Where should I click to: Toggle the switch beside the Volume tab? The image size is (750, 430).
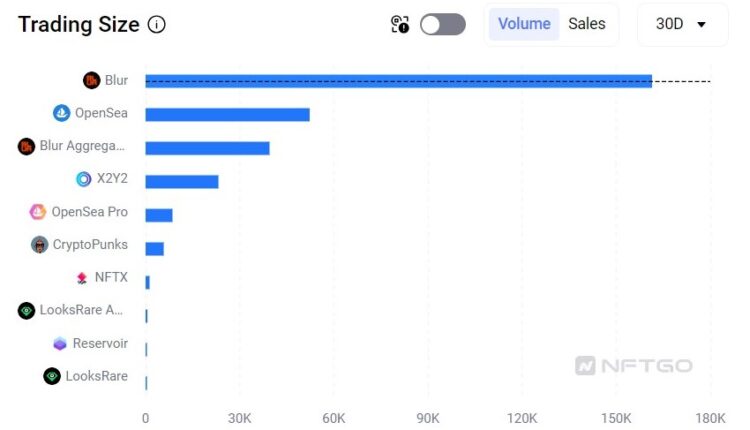coord(443,24)
